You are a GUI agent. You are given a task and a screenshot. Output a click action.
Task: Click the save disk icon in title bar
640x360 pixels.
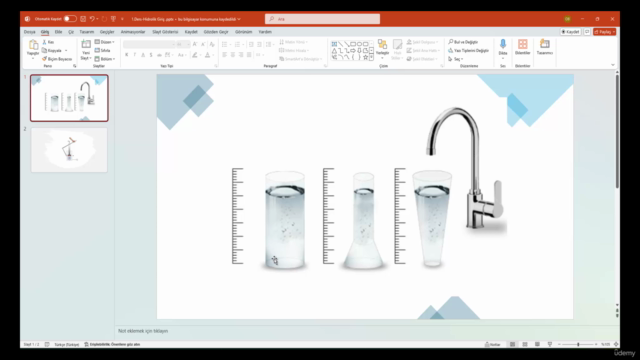pyautogui.click(x=83, y=19)
